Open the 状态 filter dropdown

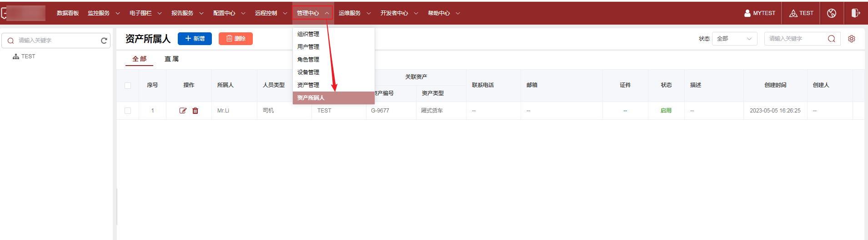(734, 39)
